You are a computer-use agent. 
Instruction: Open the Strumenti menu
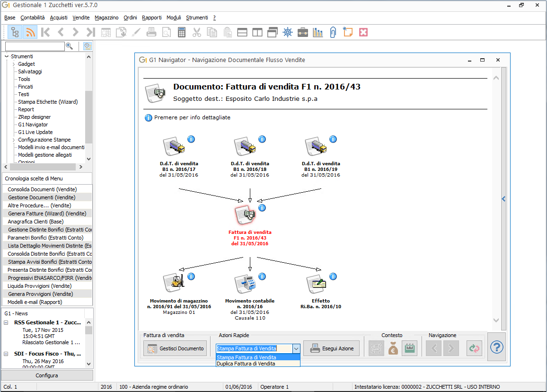pyautogui.click(x=197, y=18)
